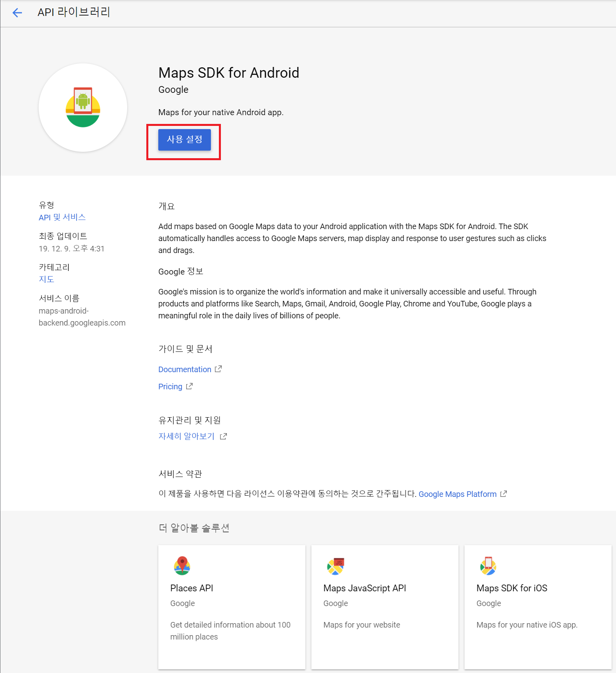
Task: Follow the 지도 category link
Action: coord(46,279)
